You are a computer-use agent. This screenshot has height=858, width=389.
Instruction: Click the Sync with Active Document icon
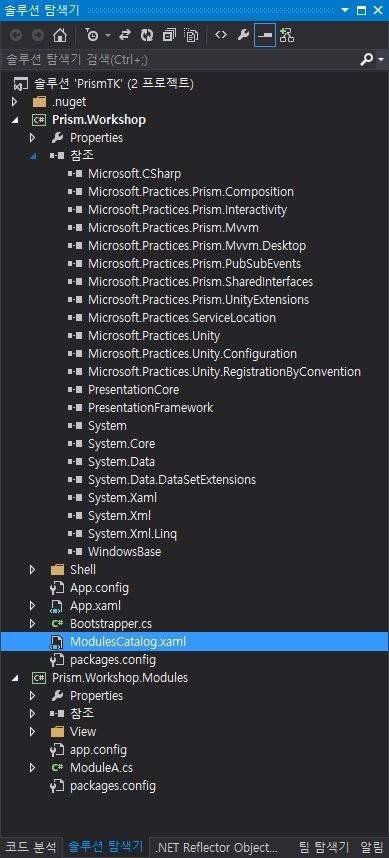pos(125,36)
